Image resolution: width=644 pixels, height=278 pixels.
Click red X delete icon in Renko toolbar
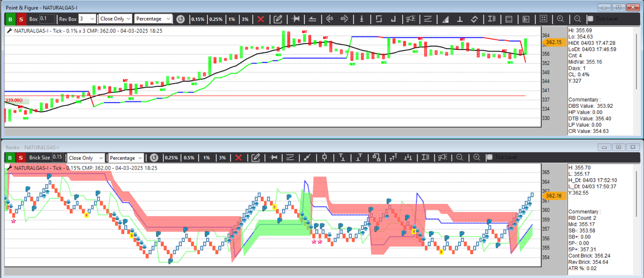click(239, 157)
